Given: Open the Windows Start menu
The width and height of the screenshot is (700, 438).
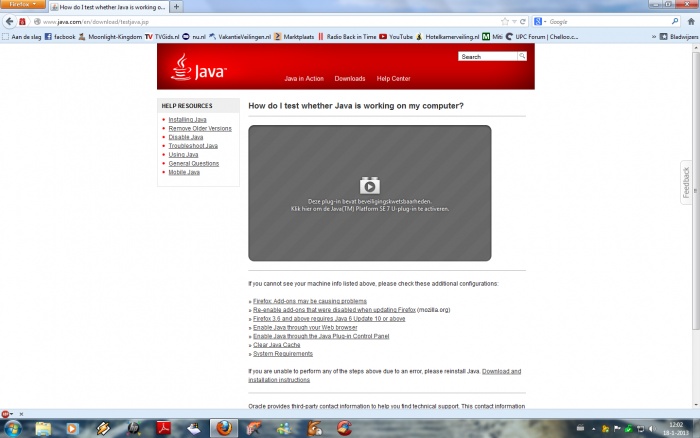Looking at the screenshot, I should [12, 429].
